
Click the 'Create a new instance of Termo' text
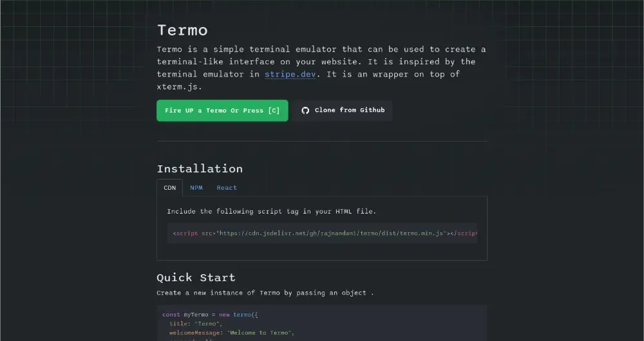[x=265, y=293]
